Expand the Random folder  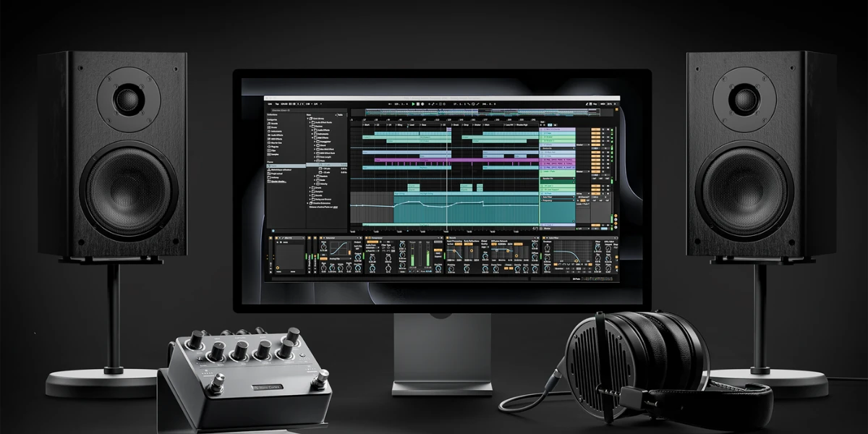pyautogui.click(x=315, y=176)
